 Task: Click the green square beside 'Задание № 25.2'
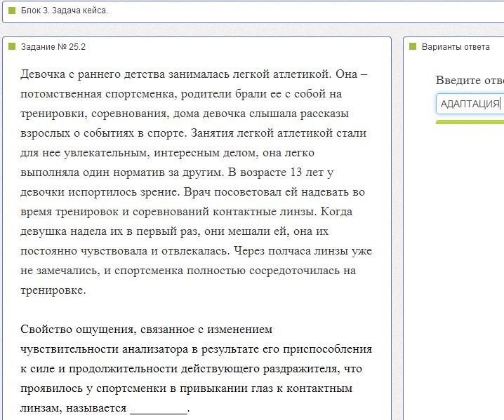(12, 46)
